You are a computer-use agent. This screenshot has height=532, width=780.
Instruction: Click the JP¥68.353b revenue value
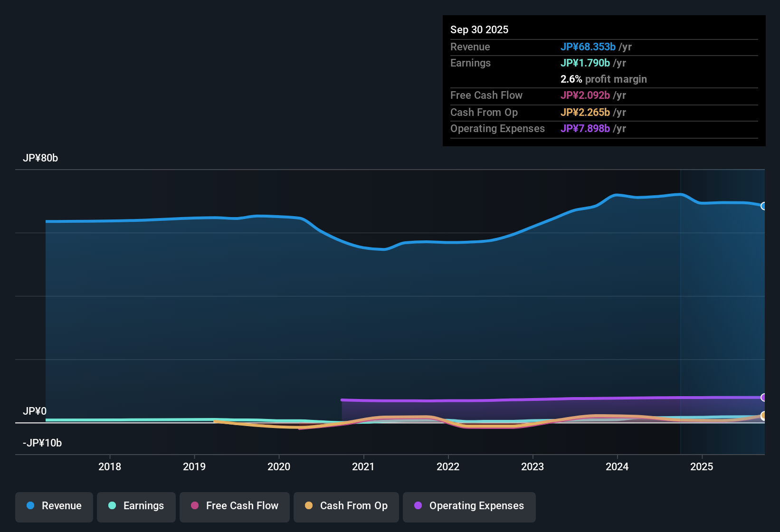point(589,47)
